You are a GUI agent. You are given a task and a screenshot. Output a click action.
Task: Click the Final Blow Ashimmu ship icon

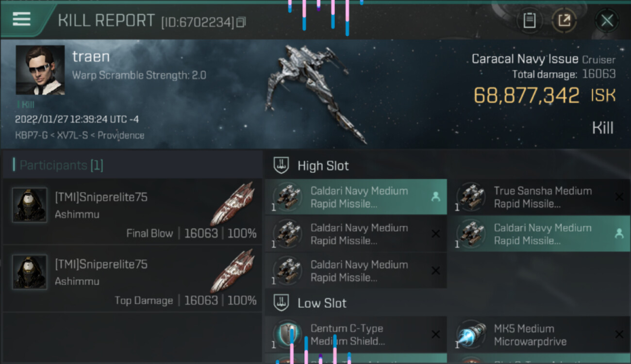(x=232, y=204)
